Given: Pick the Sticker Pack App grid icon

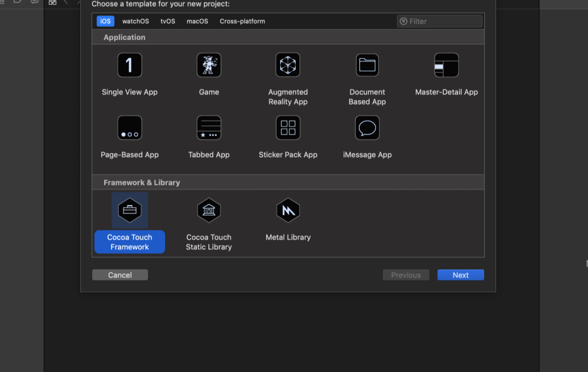Looking at the screenshot, I should coord(288,128).
